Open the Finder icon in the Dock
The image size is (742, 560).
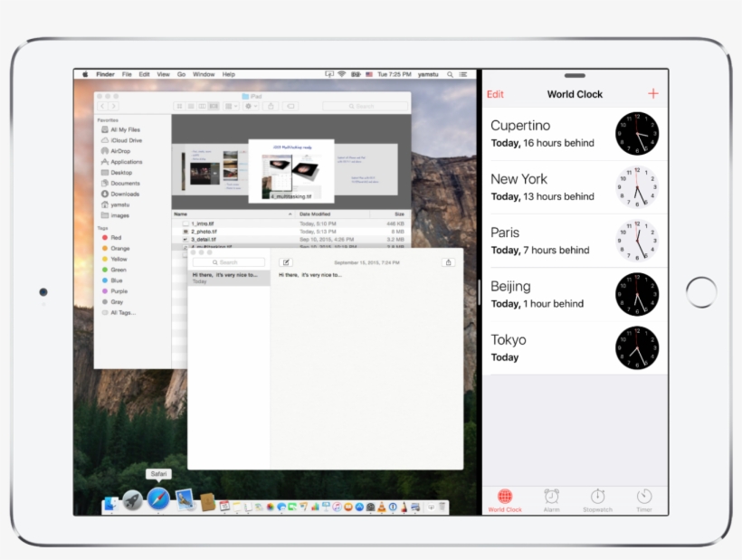click(x=111, y=504)
